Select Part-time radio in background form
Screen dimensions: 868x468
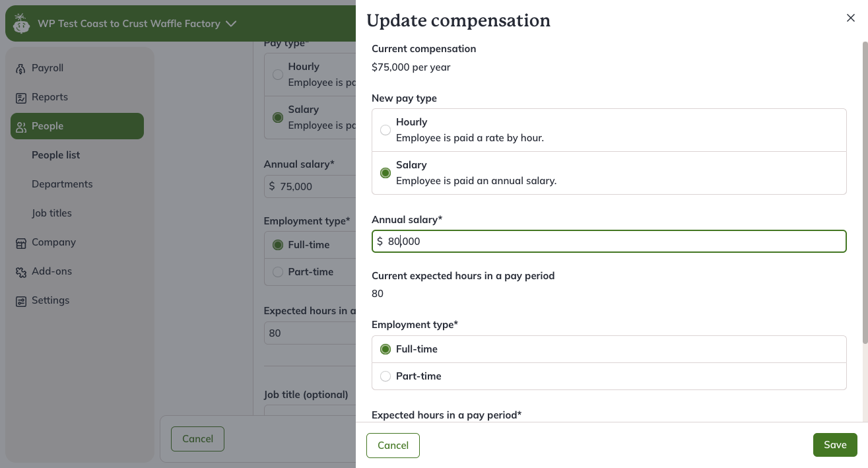pyautogui.click(x=278, y=272)
